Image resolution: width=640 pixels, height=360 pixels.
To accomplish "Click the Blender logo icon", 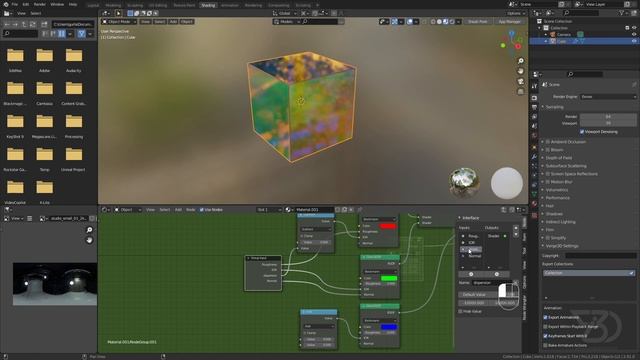I will (x=6, y=4).
